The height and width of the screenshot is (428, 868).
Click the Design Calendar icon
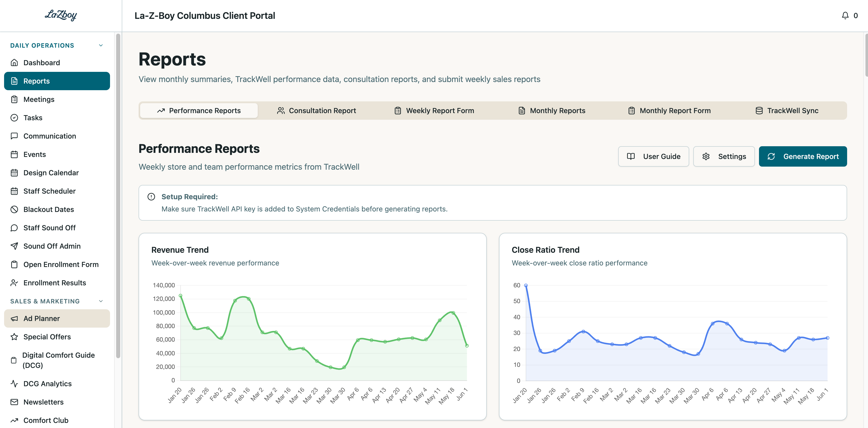click(14, 173)
